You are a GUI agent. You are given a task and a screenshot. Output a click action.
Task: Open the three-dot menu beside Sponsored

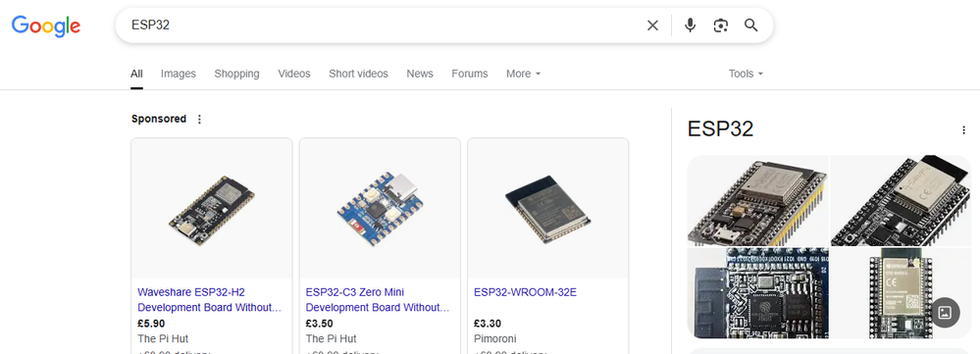(x=199, y=120)
